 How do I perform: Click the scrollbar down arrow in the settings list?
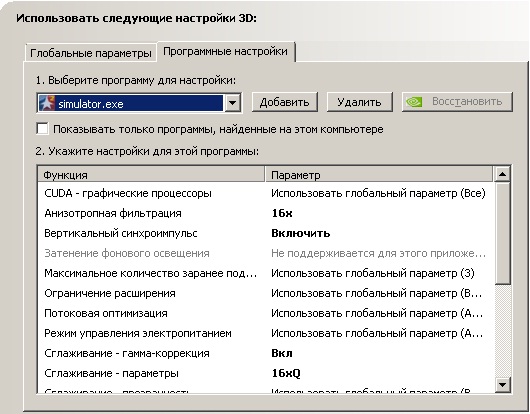point(502,384)
